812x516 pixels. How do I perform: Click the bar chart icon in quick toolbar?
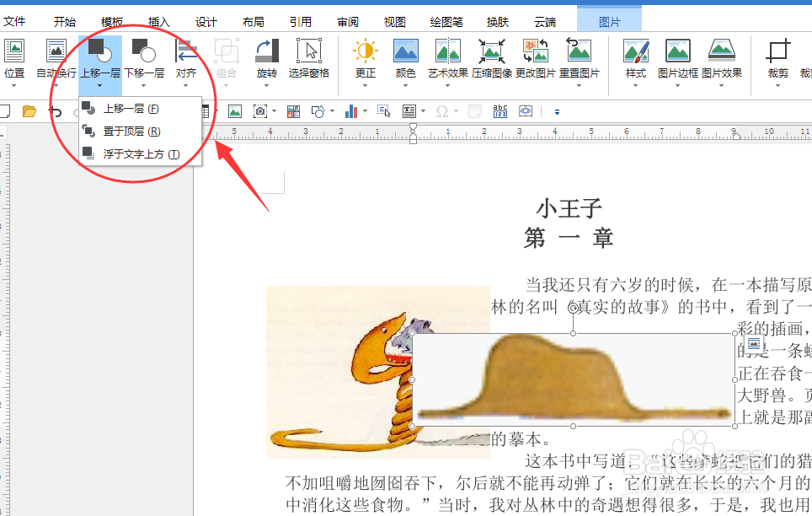[x=351, y=111]
